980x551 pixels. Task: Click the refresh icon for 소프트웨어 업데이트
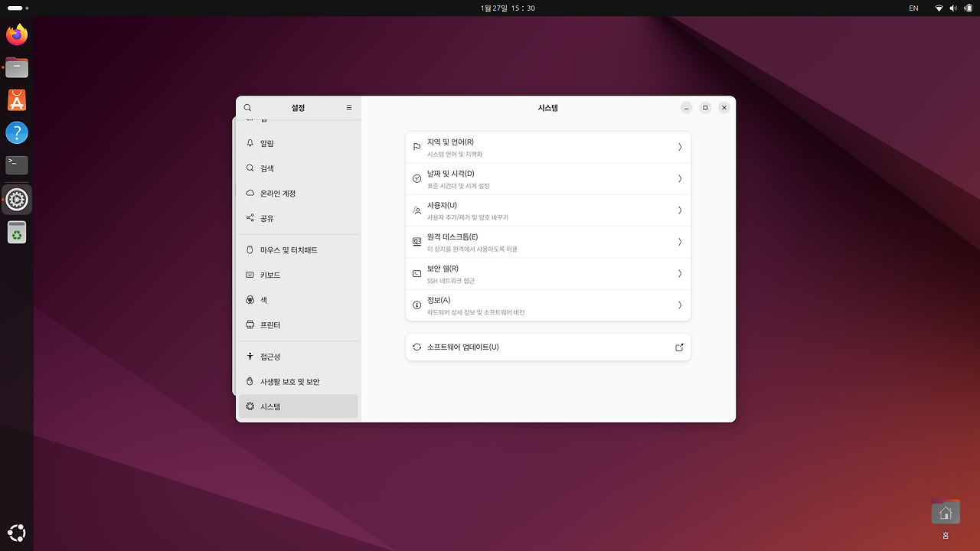pyautogui.click(x=416, y=347)
